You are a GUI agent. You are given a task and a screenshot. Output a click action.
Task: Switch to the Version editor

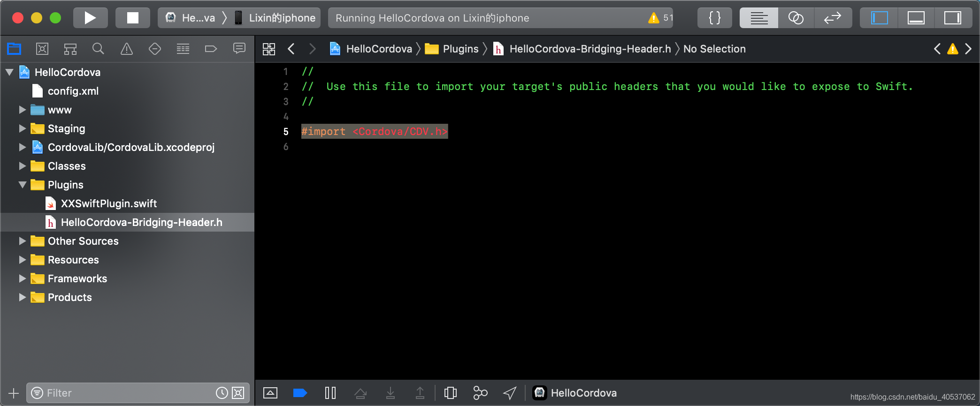click(833, 18)
